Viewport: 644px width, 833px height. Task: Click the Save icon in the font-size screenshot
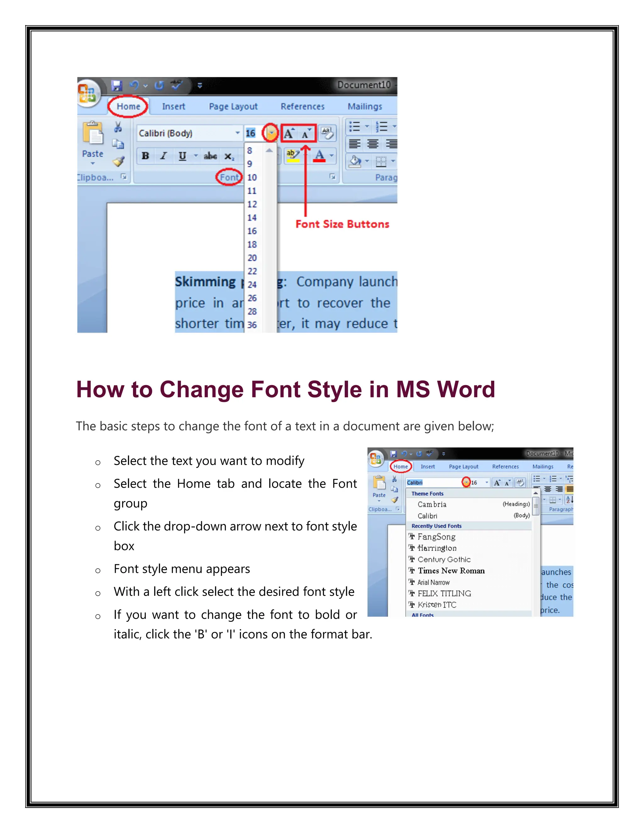click(117, 86)
